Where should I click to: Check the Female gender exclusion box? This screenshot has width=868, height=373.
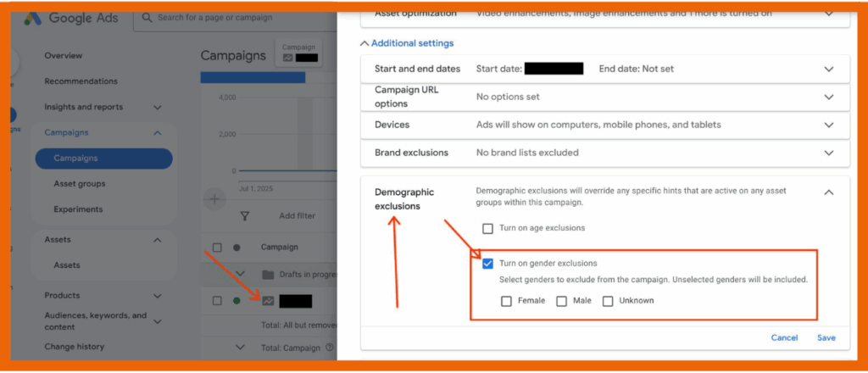click(x=506, y=301)
